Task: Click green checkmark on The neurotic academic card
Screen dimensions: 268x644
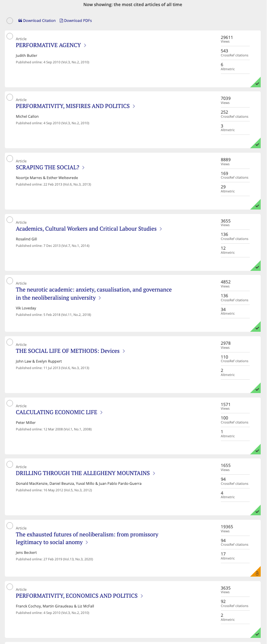Action: 257,328
